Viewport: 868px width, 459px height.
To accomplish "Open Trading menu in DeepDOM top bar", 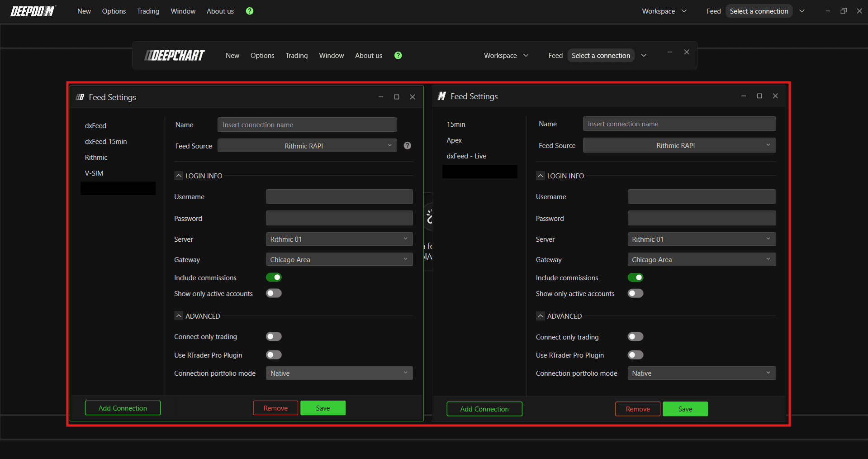I will point(148,11).
